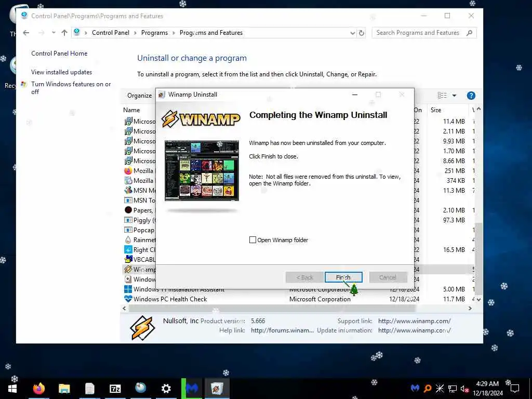Click the volume icon in system tray
This screenshot has height=399, width=532.
click(x=465, y=389)
